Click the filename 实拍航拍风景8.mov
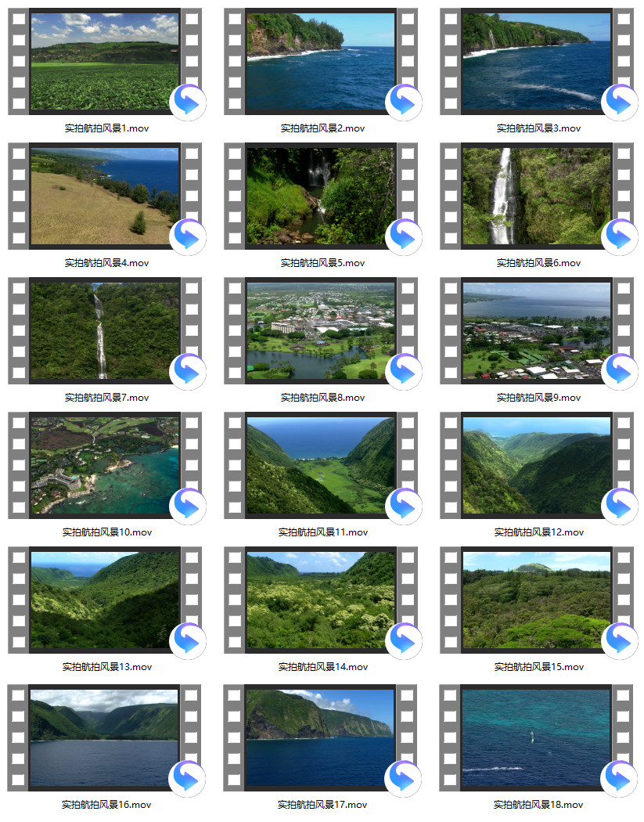The width and height of the screenshot is (644, 822). point(323,398)
